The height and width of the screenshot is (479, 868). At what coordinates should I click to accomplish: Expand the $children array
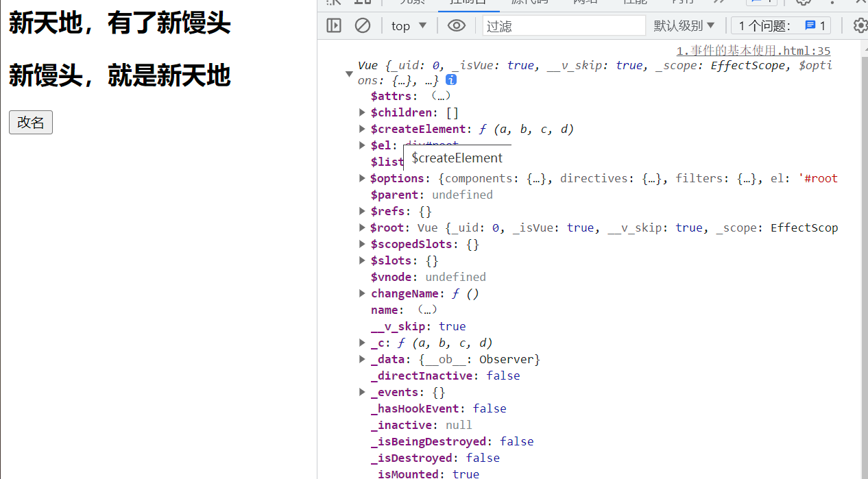click(363, 112)
